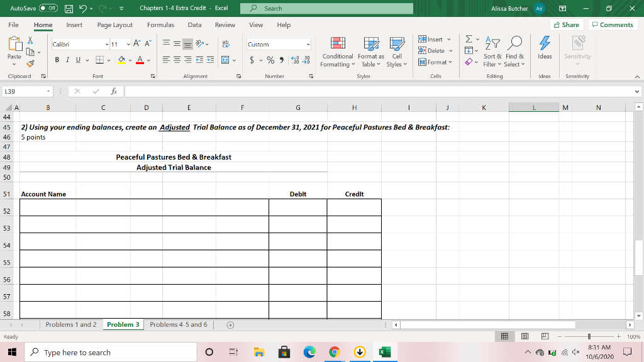Add a new sheet with plus
The height and width of the screenshot is (362, 644).
pyautogui.click(x=230, y=325)
